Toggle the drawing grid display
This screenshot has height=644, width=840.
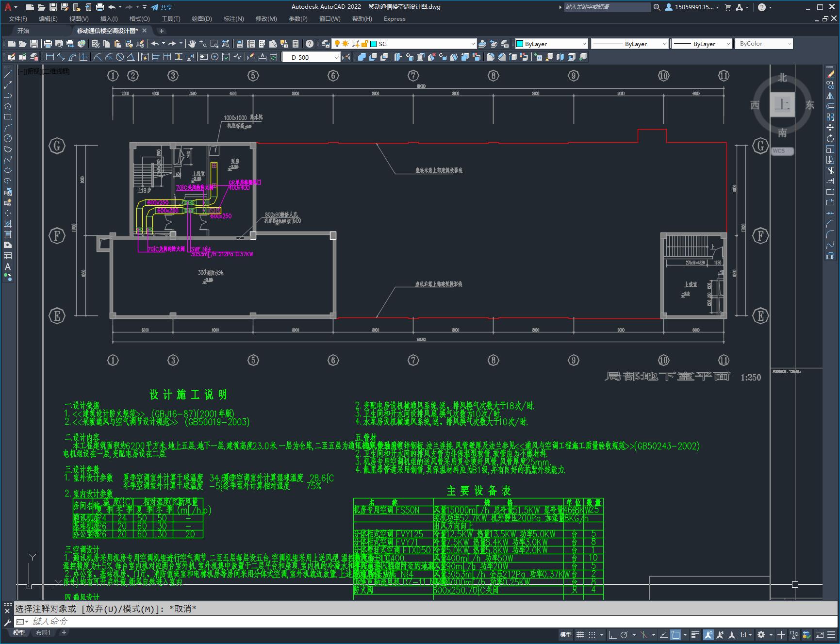pos(580,634)
